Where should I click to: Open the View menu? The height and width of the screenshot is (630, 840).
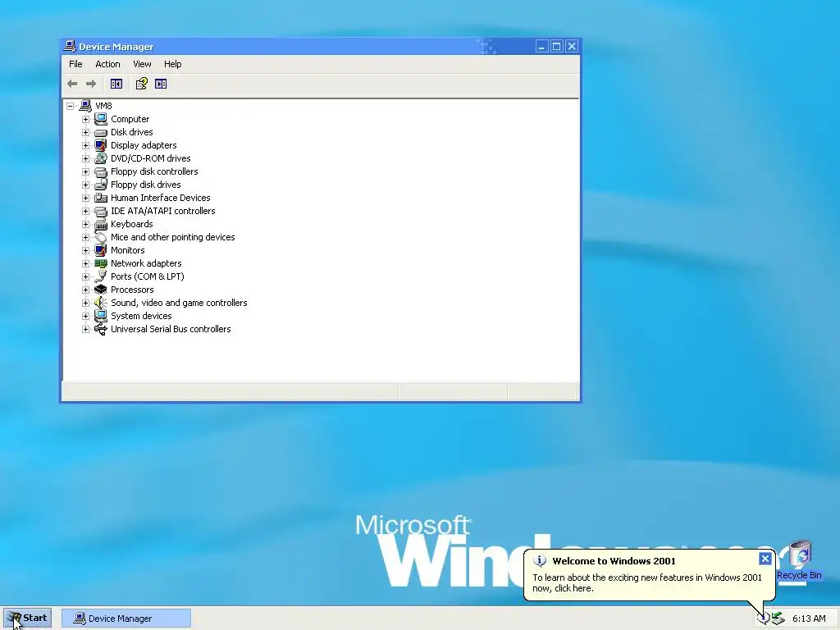(x=142, y=64)
